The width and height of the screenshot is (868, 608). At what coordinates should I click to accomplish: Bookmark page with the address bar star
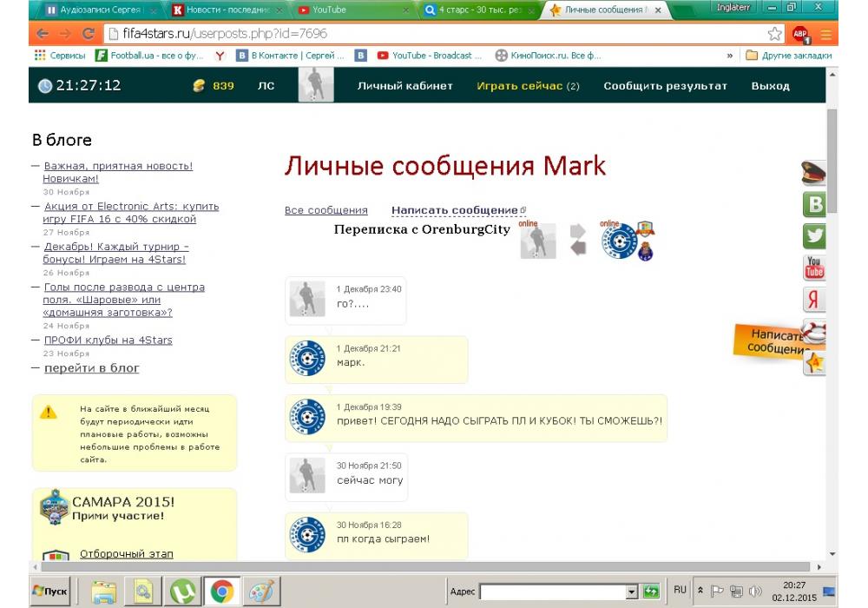[774, 34]
